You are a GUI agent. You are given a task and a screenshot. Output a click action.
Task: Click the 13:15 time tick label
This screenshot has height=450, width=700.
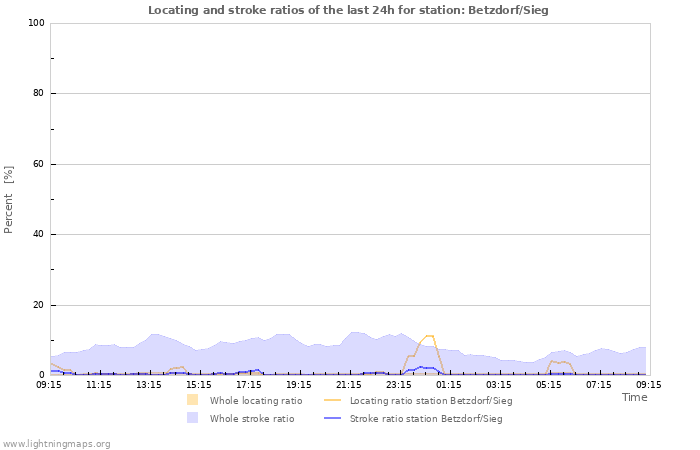tap(149, 384)
